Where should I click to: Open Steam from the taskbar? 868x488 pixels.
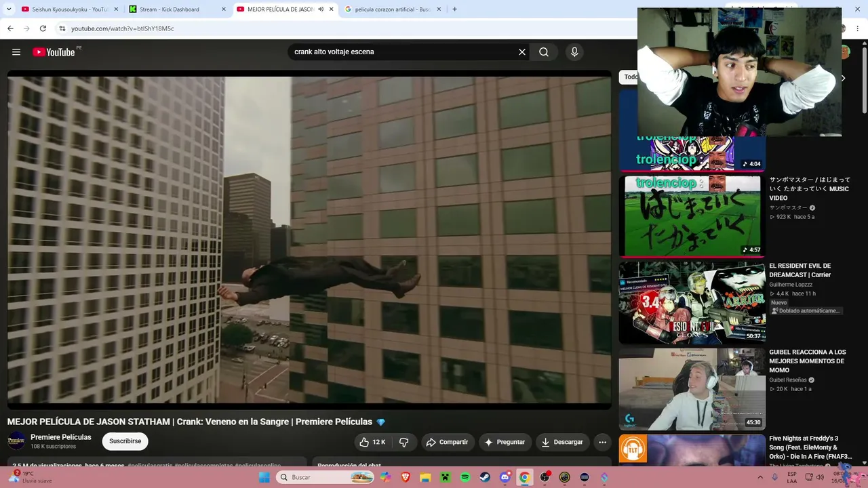tap(485, 477)
